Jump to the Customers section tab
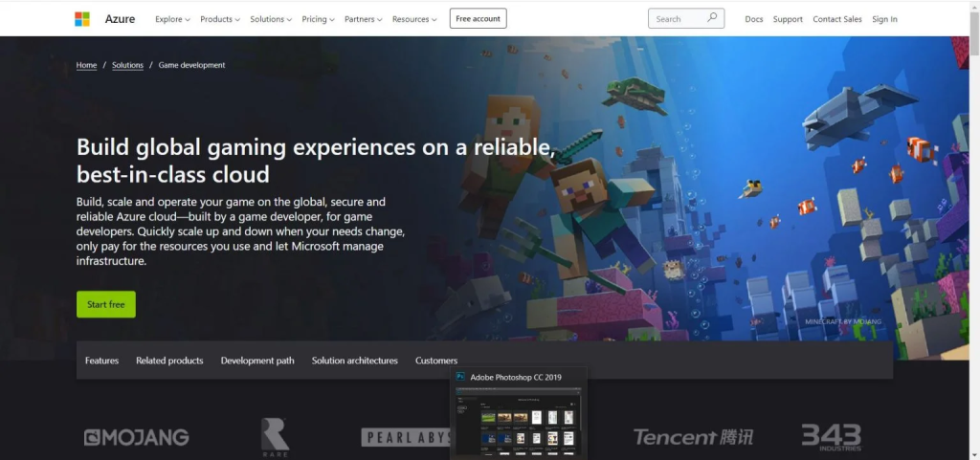980x460 pixels. [436, 361]
